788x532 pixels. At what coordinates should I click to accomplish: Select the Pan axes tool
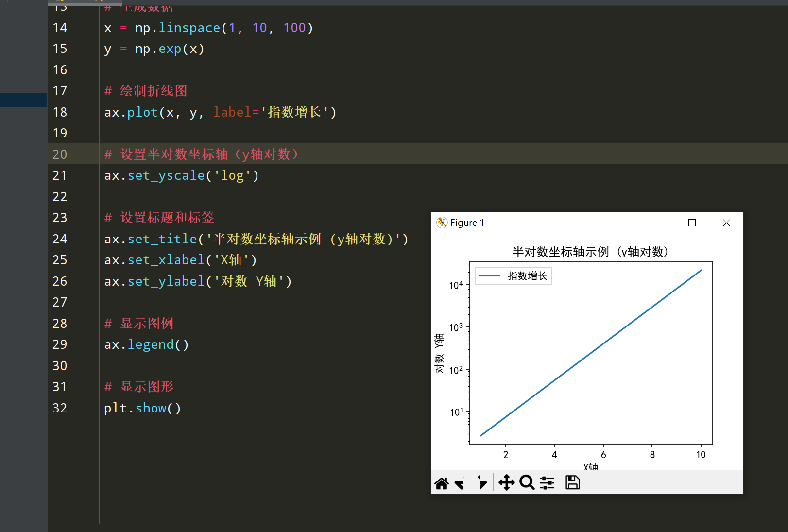507,482
